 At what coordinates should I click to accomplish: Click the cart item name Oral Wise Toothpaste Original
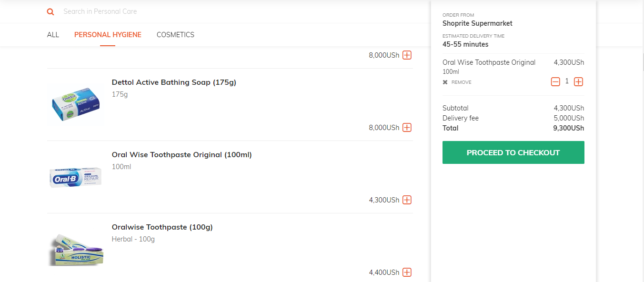coord(489,62)
